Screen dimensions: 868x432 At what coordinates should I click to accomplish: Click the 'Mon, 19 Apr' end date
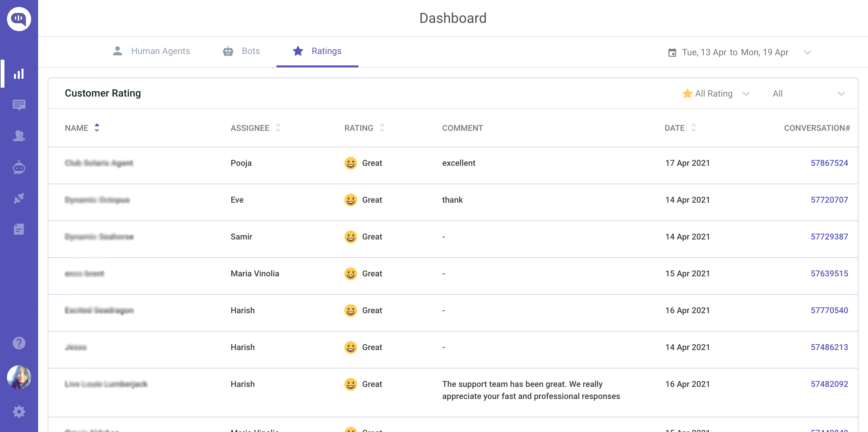point(764,52)
